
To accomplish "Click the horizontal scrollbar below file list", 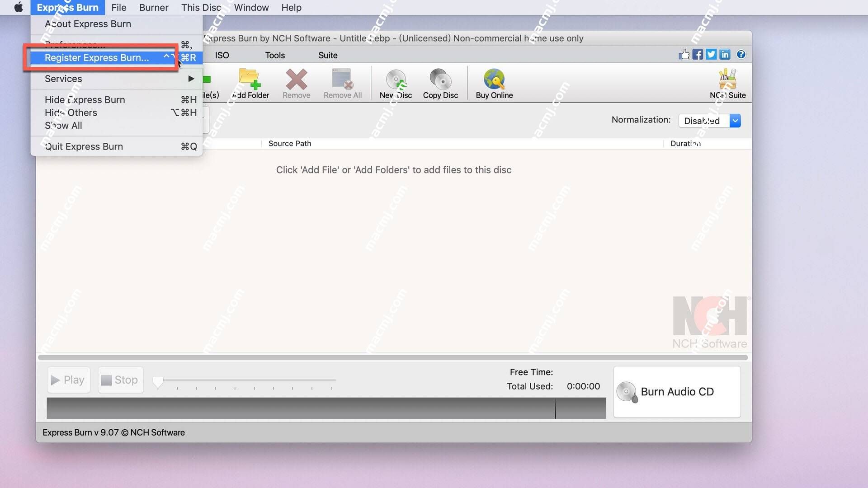I will tap(393, 357).
